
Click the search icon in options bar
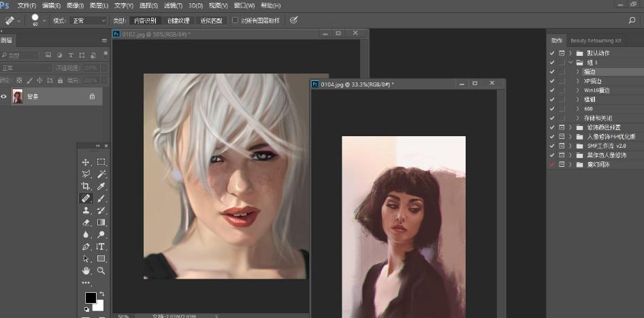(632, 20)
